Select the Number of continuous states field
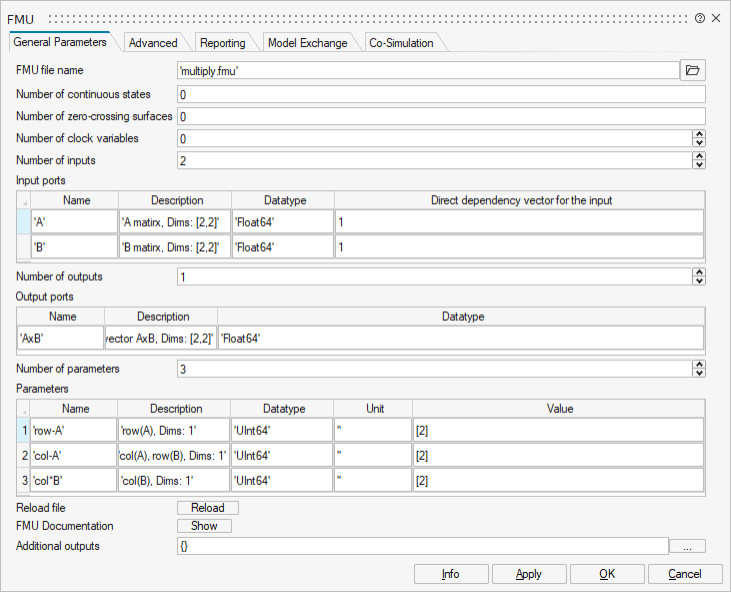The image size is (731, 592). (x=440, y=94)
